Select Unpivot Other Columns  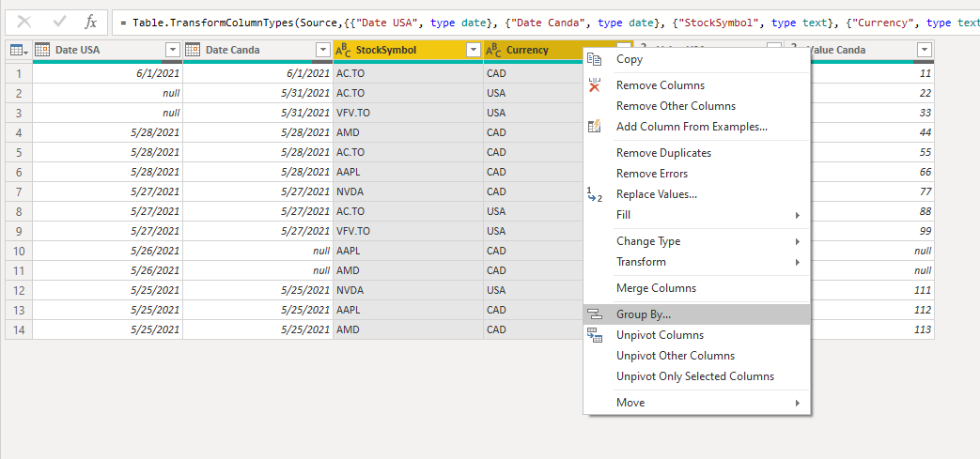[x=696, y=356]
